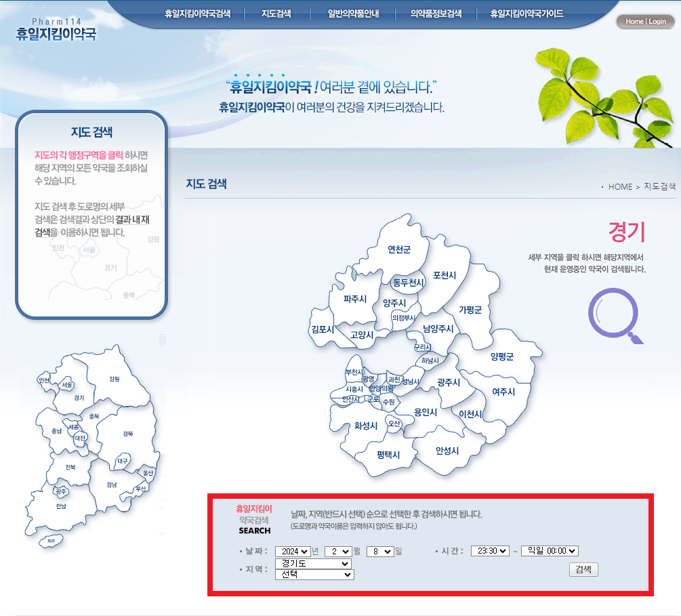Select 의정부시 on the Gyeonggi map
681x616 pixels.
pos(403,318)
